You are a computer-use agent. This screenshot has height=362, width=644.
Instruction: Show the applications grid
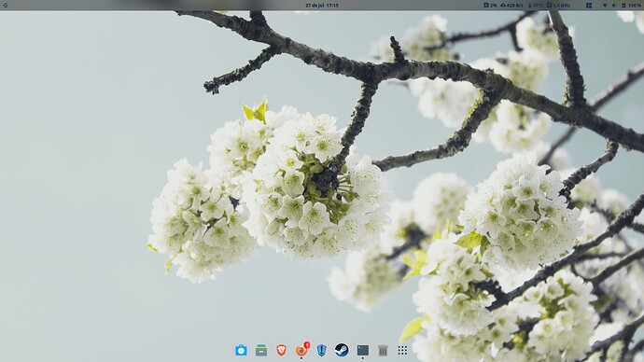402,350
